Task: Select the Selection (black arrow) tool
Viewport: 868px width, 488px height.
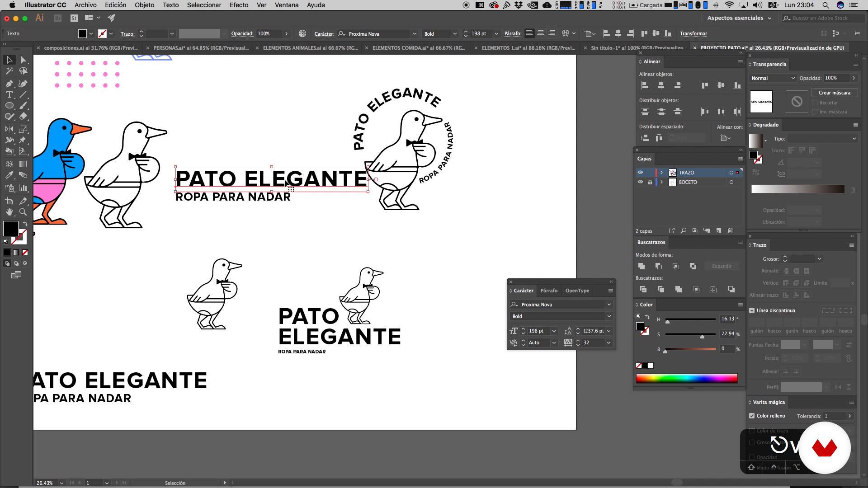Action: (x=9, y=60)
